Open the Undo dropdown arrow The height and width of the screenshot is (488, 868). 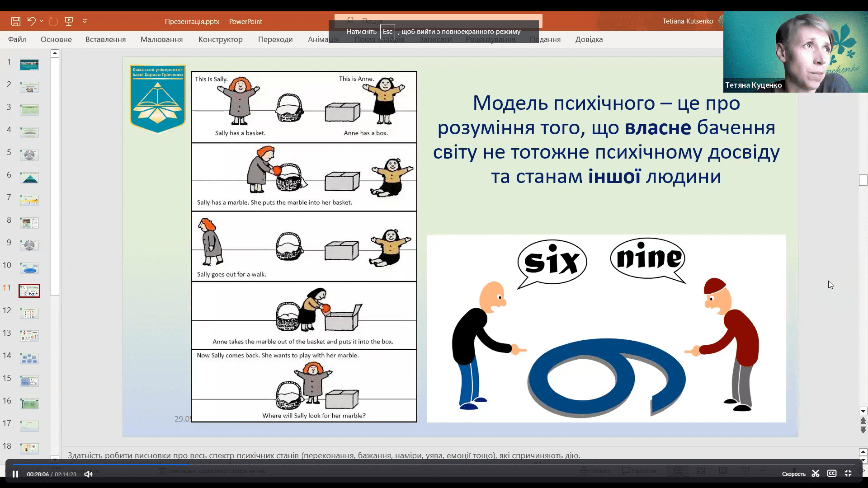(x=42, y=21)
